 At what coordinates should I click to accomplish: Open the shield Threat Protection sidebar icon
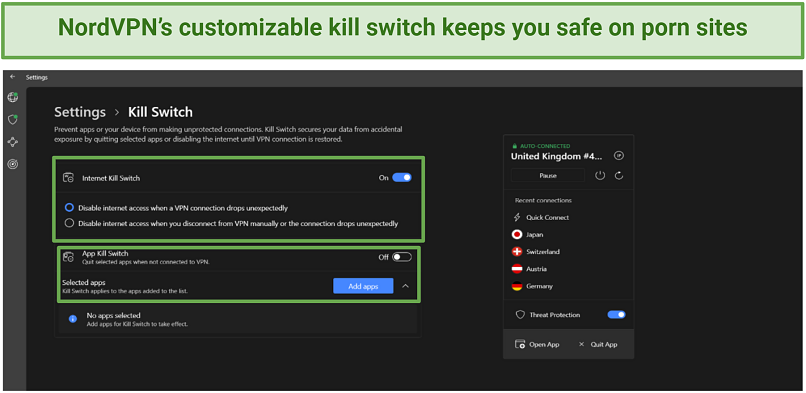pyautogui.click(x=13, y=120)
